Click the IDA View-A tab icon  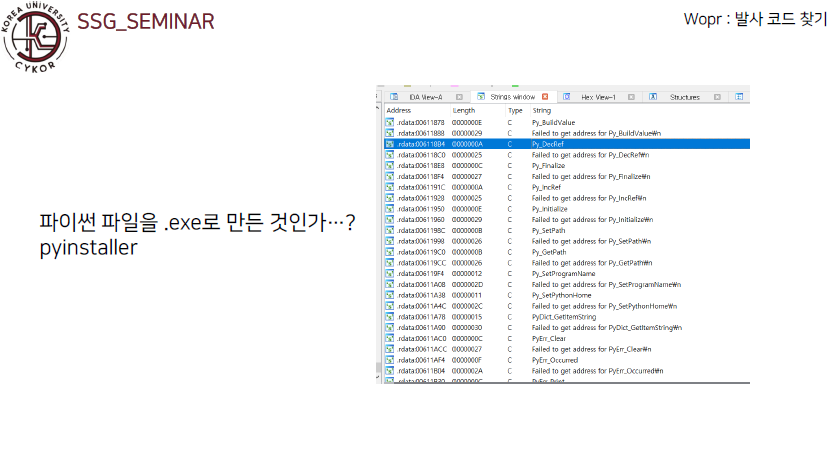pos(394,97)
